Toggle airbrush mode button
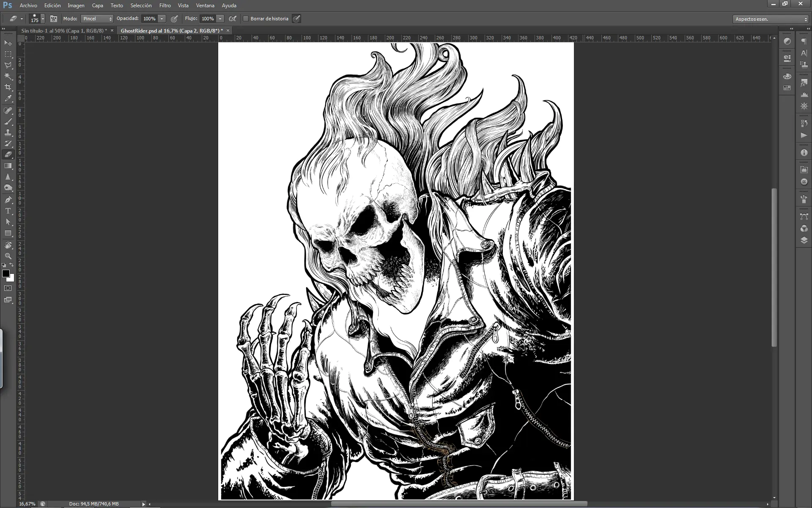812x508 pixels. click(x=232, y=19)
